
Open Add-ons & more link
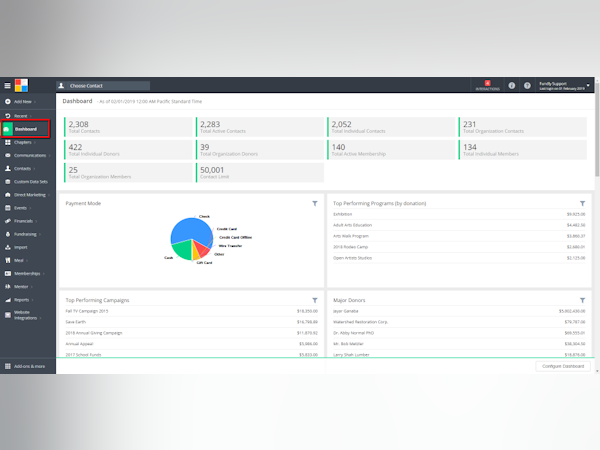(29, 366)
